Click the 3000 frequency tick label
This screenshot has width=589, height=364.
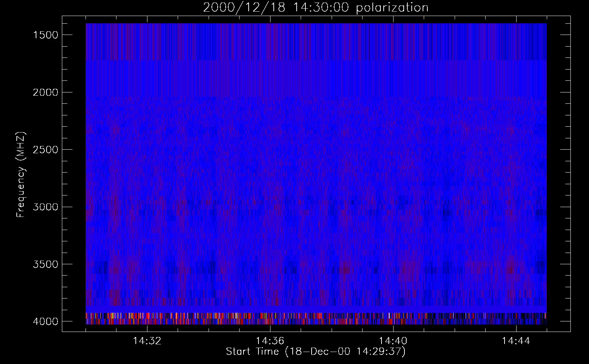click(46, 207)
